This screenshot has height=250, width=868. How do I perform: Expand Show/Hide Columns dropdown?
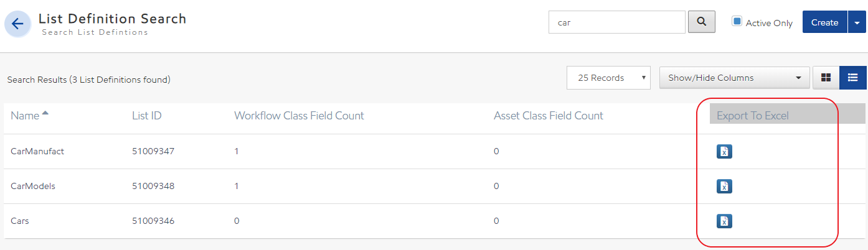click(734, 78)
